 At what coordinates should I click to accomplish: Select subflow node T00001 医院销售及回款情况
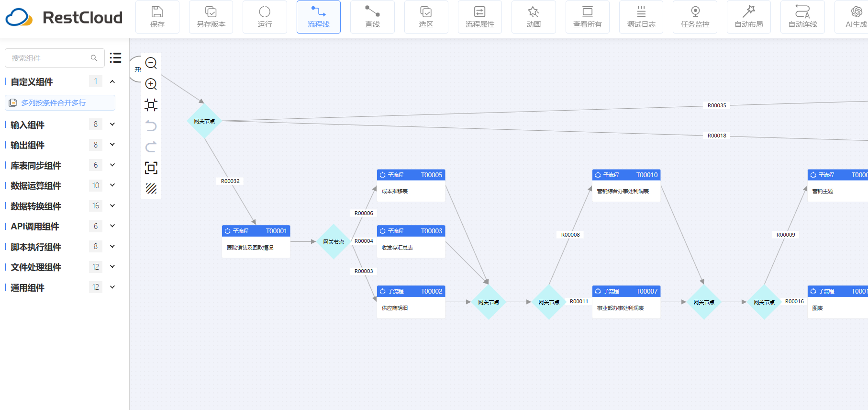256,241
